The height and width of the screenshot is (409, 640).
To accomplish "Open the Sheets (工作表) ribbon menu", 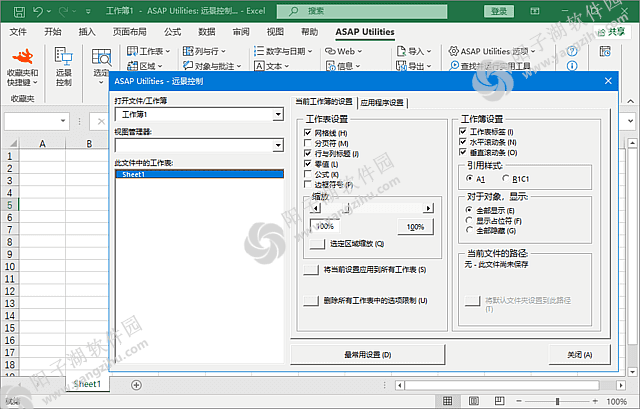I will (149, 51).
